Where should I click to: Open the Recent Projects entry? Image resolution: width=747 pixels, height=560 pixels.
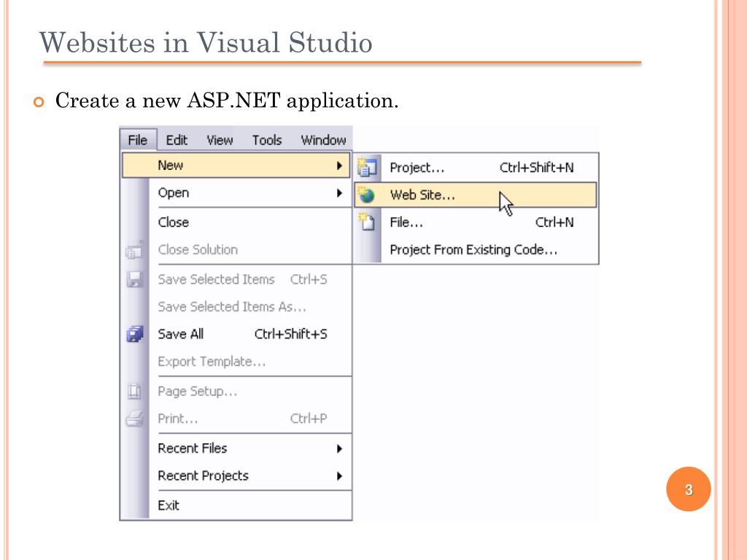236,475
